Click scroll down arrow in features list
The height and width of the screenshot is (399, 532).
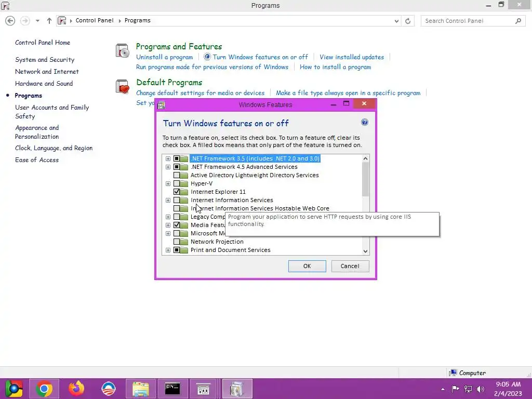coord(365,251)
